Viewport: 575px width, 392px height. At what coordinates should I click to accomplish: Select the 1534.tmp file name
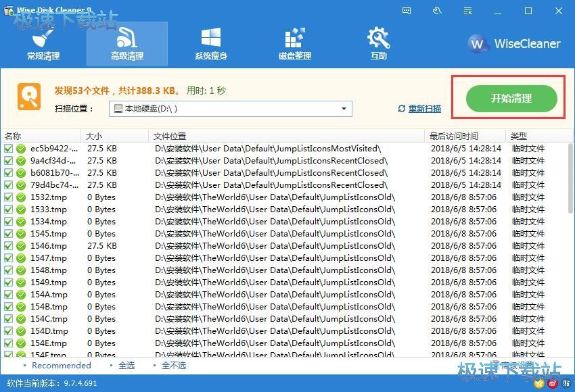pos(49,222)
